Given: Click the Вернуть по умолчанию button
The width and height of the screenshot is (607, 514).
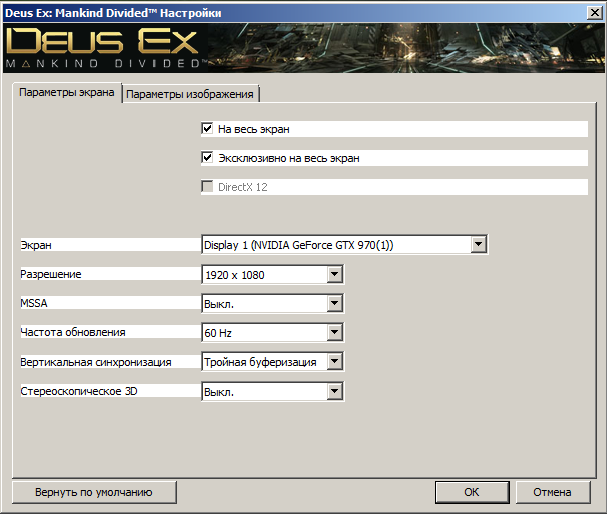Looking at the screenshot, I should point(94,492).
